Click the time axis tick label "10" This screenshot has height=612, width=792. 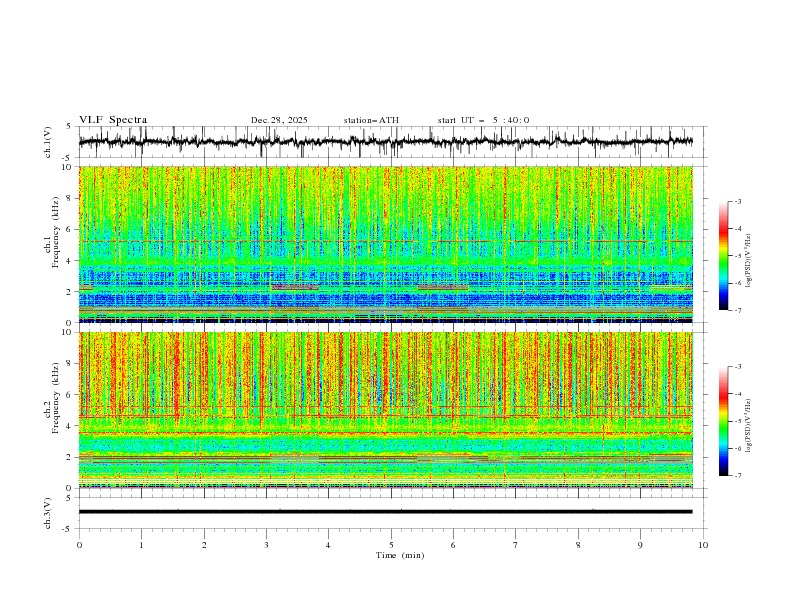(x=703, y=545)
